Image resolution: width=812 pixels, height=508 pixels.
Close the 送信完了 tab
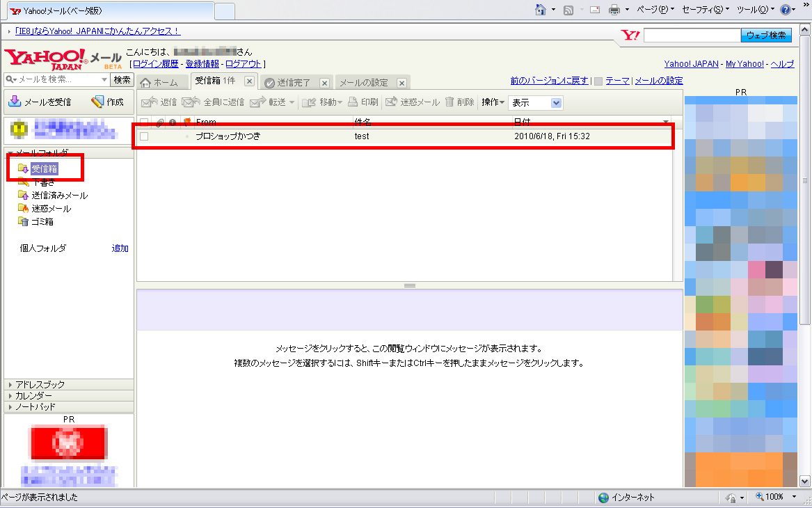click(x=325, y=83)
